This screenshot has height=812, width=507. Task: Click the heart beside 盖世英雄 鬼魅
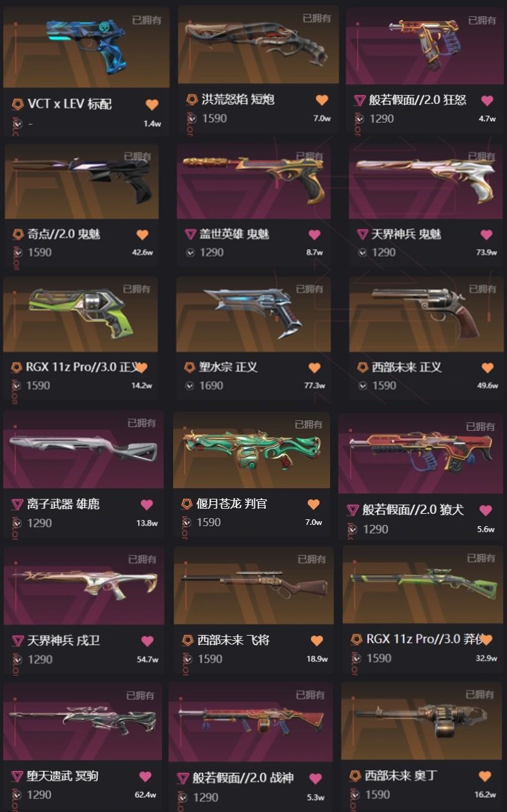pos(314,235)
